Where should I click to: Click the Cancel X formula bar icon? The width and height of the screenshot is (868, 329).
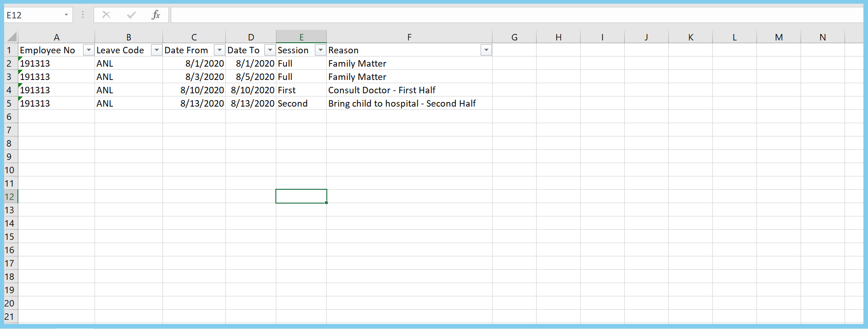coord(106,15)
